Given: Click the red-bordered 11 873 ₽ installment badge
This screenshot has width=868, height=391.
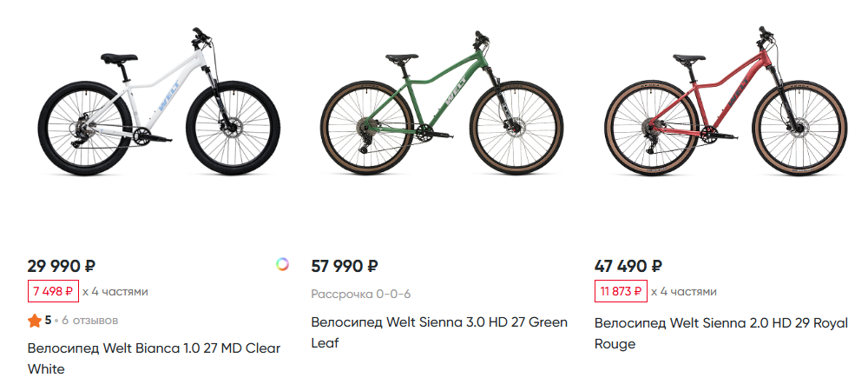Looking at the screenshot, I should click(x=620, y=291).
